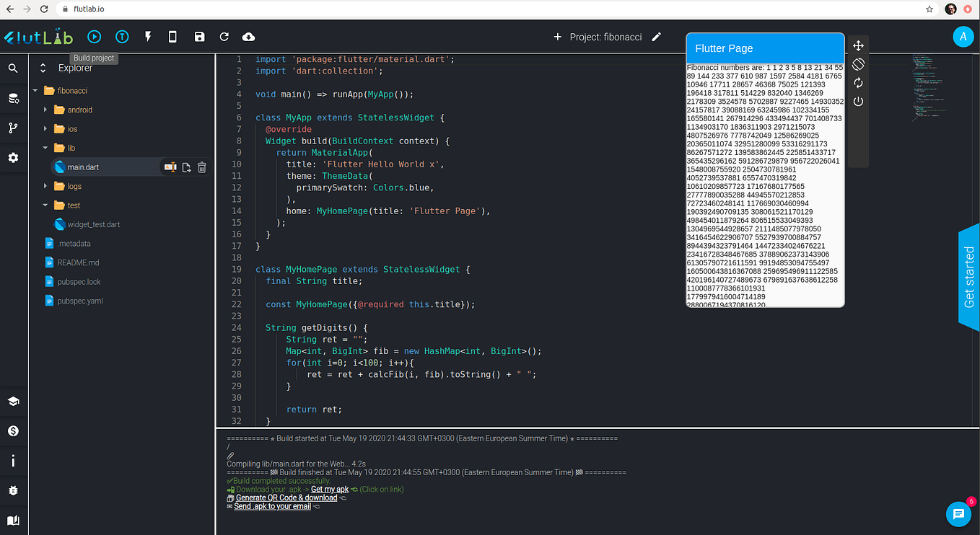Toggle the emulator power button
Viewport: 980px width, 535px height.
tap(858, 101)
